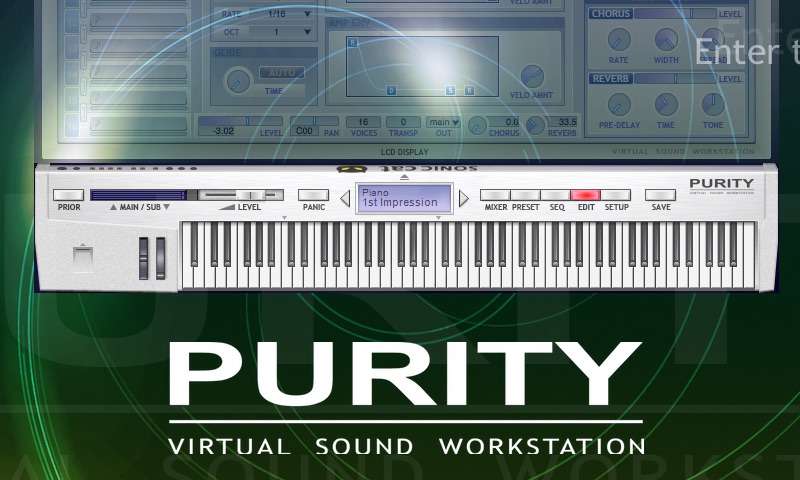Toggle the MIXER view button
The height and width of the screenshot is (480, 800).
coord(495,195)
